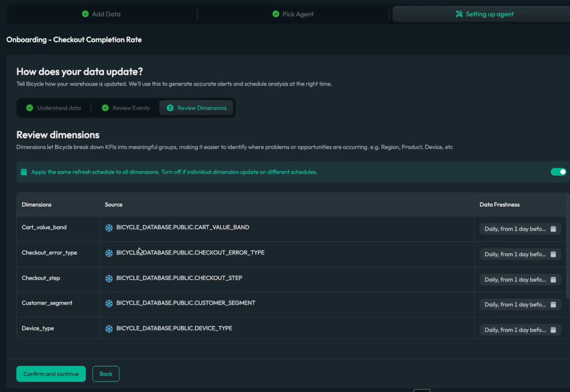Open Data Freshness dropdown for Cart_value_band

(x=520, y=229)
